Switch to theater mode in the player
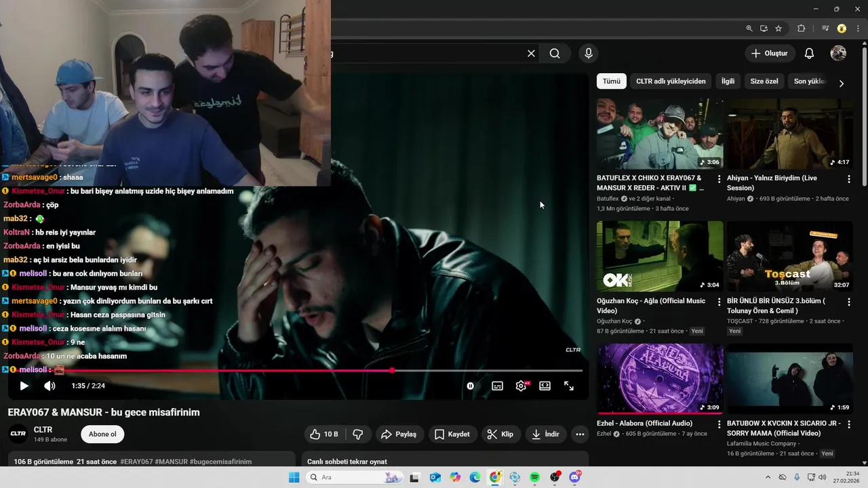Image resolution: width=868 pixels, height=488 pixels. click(545, 386)
